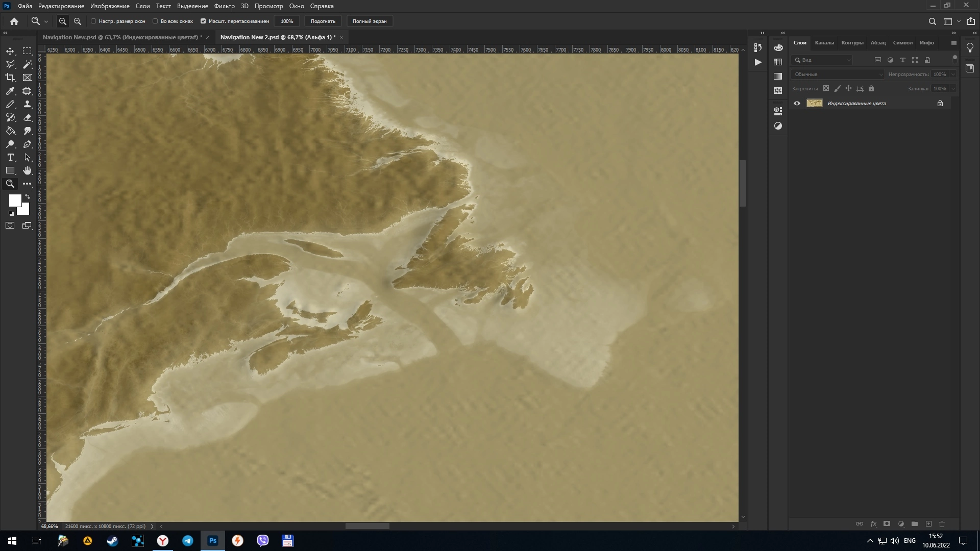Click the delete layer trash icon

pyautogui.click(x=942, y=524)
